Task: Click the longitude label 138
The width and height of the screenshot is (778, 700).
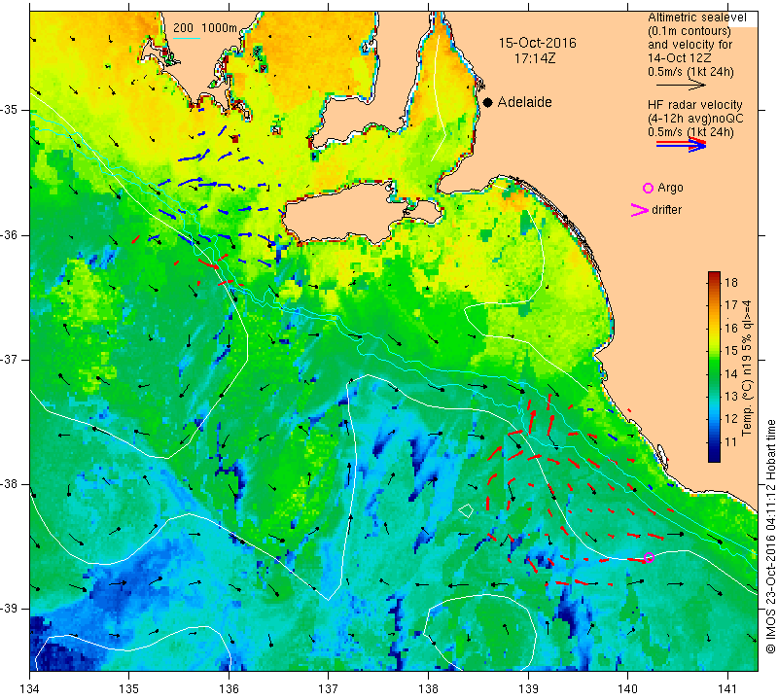Action: pyautogui.click(x=428, y=689)
